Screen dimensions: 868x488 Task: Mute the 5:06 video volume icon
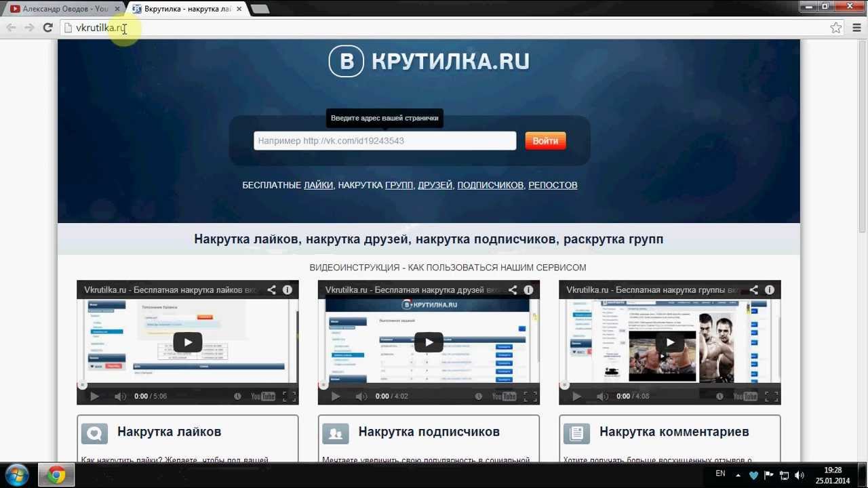(x=120, y=396)
